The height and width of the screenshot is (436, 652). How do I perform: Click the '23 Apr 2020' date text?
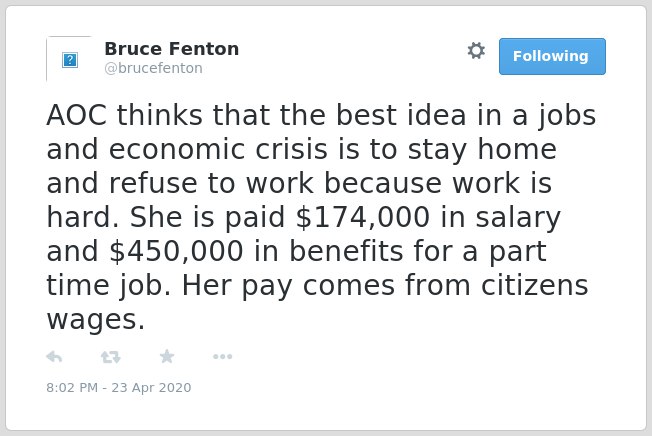pyautogui.click(x=151, y=387)
